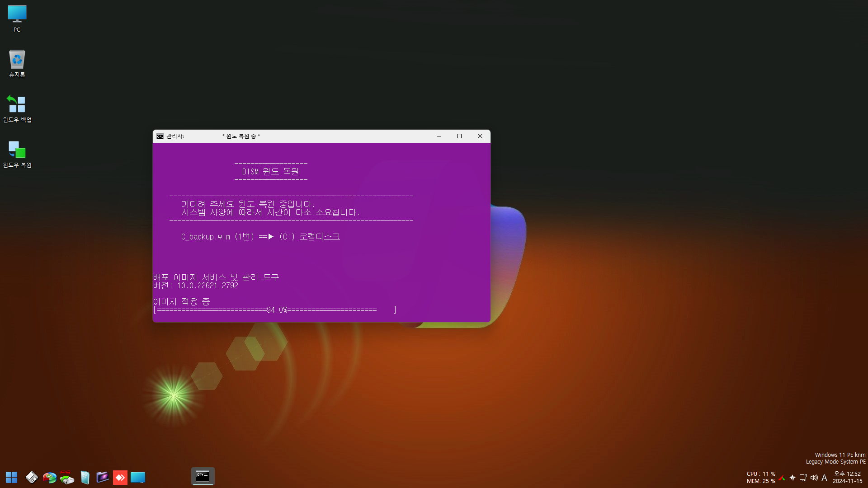Viewport: 868px width, 488px height.
Task: Click the '배포 이미지 서비스 및 관리 도구' line
Action: tap(216, 277)
